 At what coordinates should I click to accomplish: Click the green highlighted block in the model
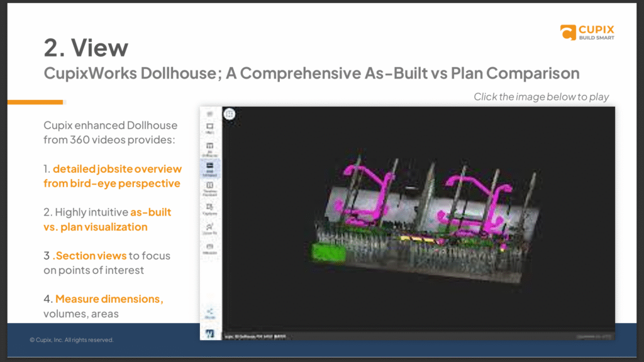coord(329,253)
